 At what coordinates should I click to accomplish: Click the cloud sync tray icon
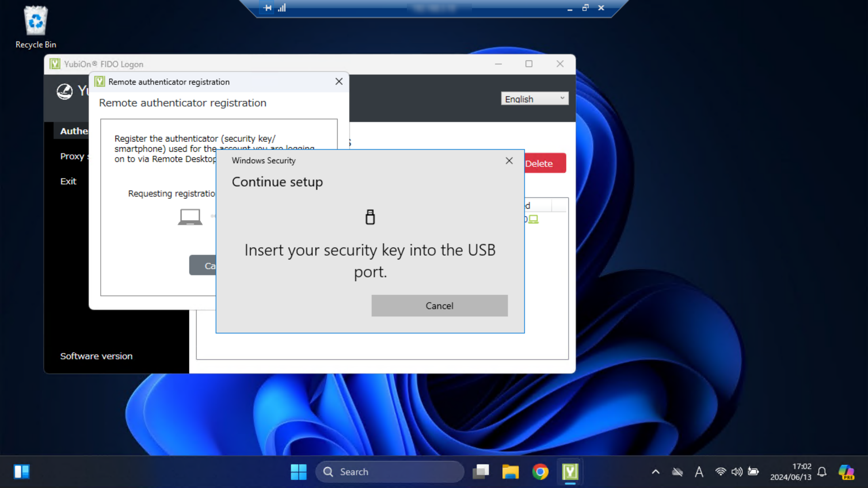coord(677,472)
